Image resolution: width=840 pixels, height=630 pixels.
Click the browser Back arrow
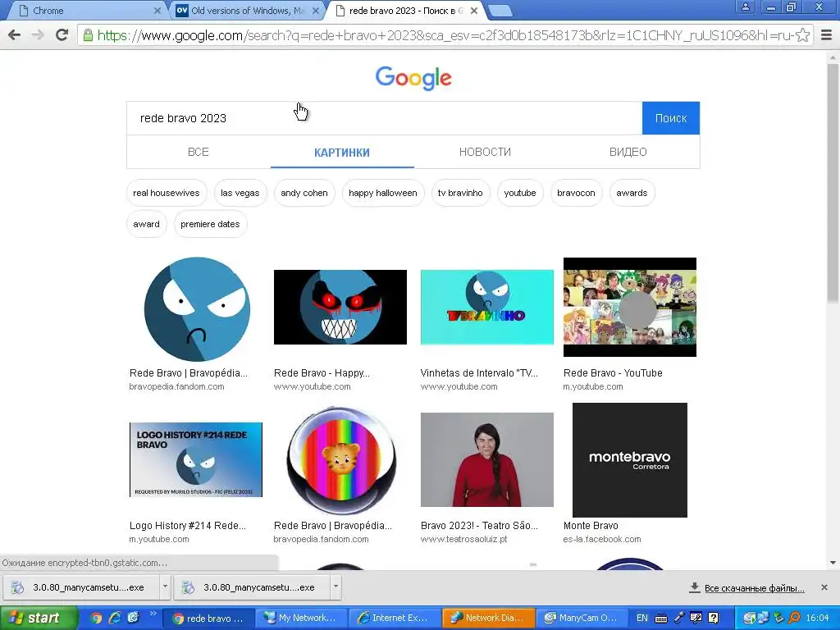(x=15, y=35)
